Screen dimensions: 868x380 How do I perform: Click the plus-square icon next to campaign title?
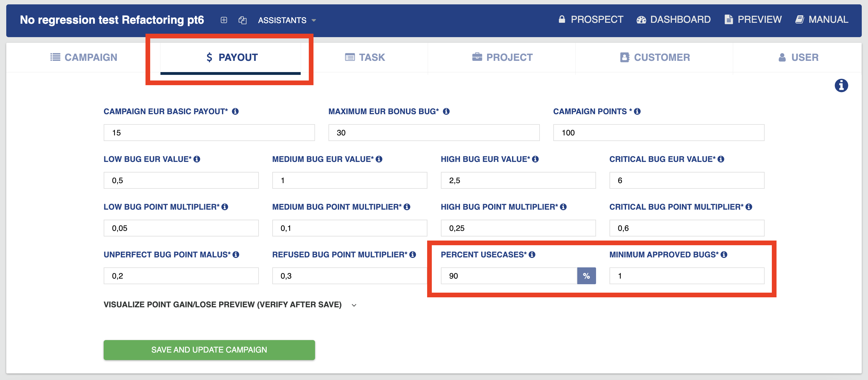[224, 20]
